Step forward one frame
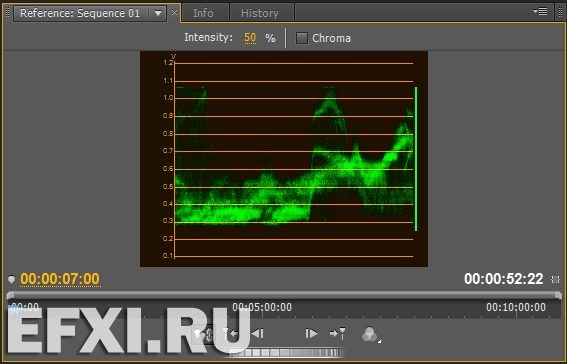Screen dimensions: 567x364 pyautogui.click(x=311, y=333)
